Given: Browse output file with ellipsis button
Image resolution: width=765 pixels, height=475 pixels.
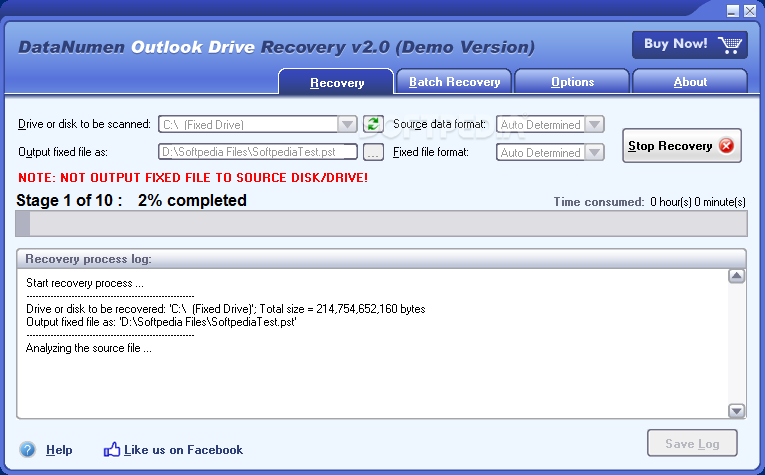Looking at the screenshot, I should click(373, 152).
